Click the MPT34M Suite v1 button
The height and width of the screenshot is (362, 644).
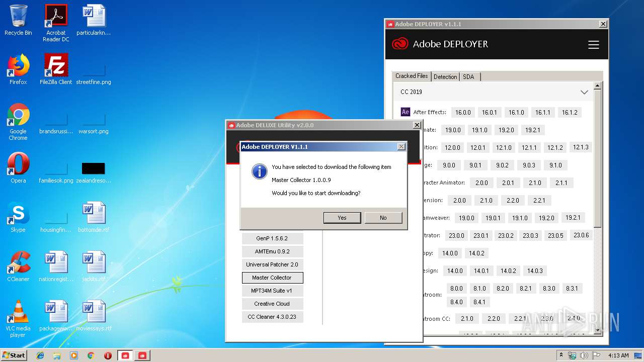(x=272, y=291)
